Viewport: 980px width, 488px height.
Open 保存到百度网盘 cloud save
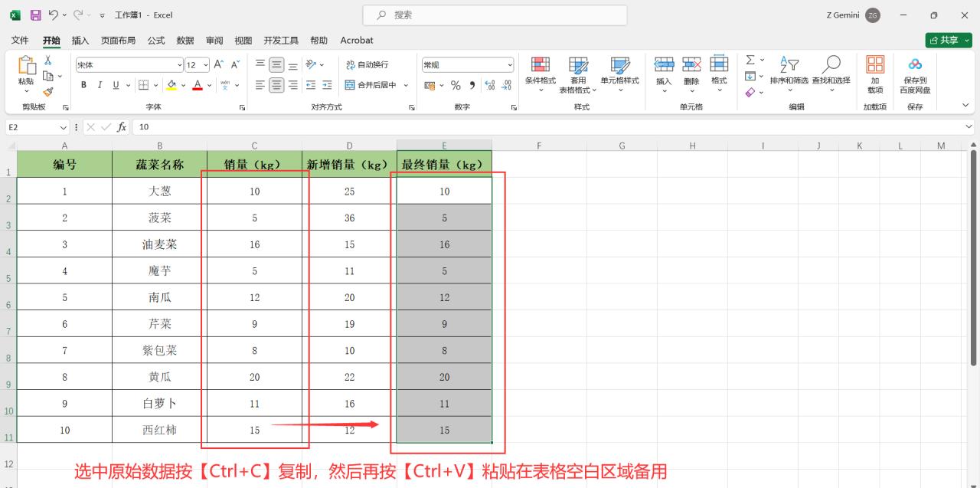click(915, 74)
